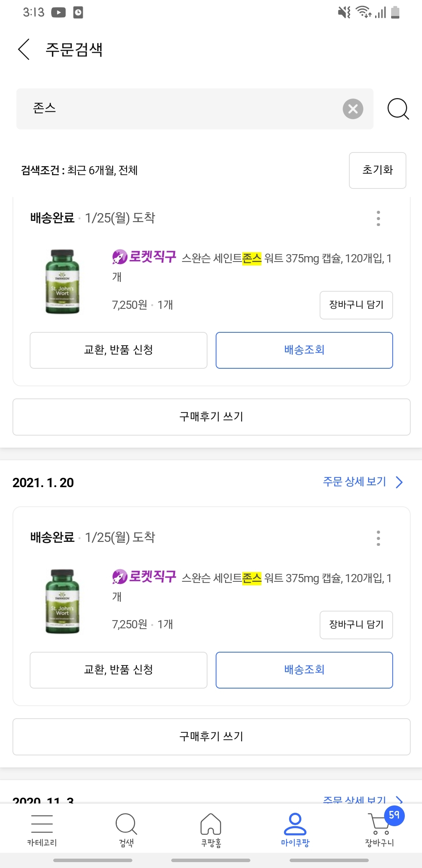Tap the back arrow icon

point(24,49)
